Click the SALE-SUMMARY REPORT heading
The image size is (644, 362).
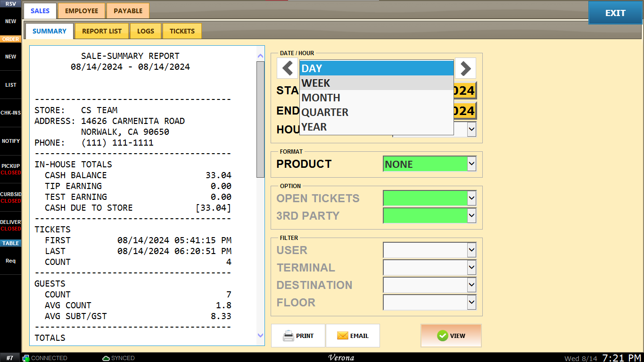coord(130,56)
